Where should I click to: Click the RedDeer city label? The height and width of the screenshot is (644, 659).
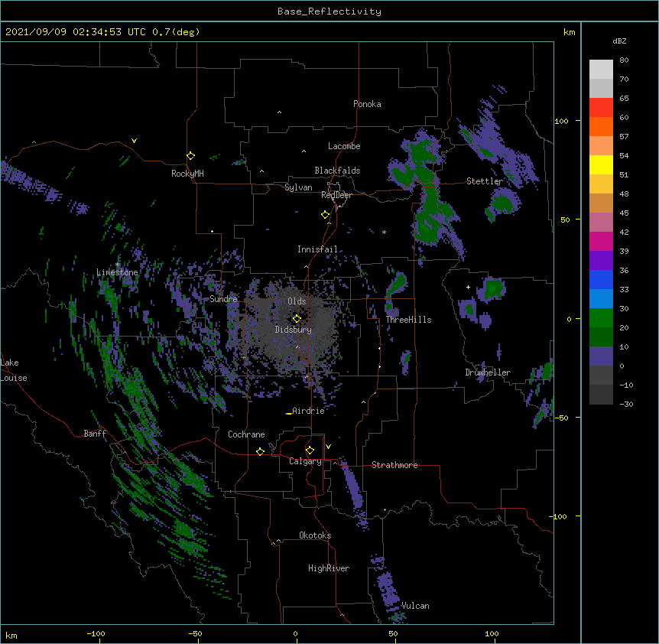click(336, 195)
